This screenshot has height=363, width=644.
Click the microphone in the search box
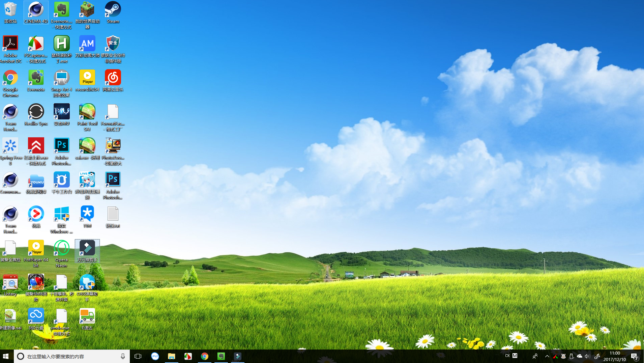click(123, 356)
